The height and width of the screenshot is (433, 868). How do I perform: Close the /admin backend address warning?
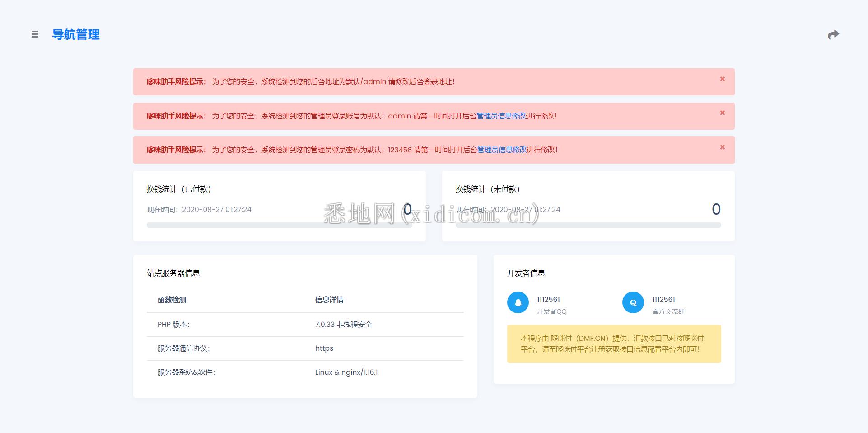click(x=722, y=79)
